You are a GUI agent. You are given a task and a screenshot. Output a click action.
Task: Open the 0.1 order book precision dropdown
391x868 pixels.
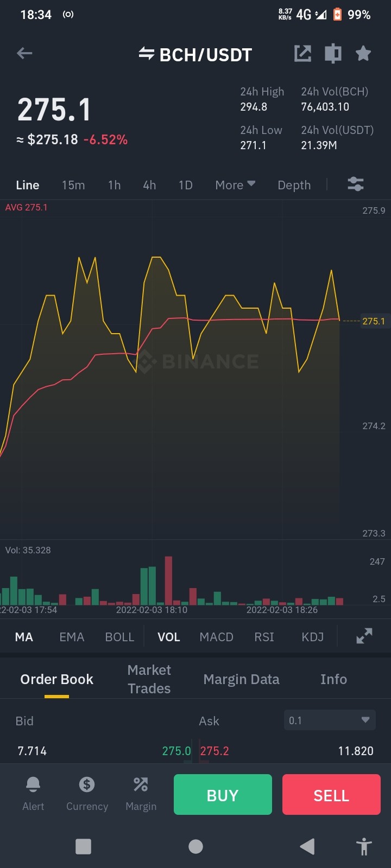330,720
